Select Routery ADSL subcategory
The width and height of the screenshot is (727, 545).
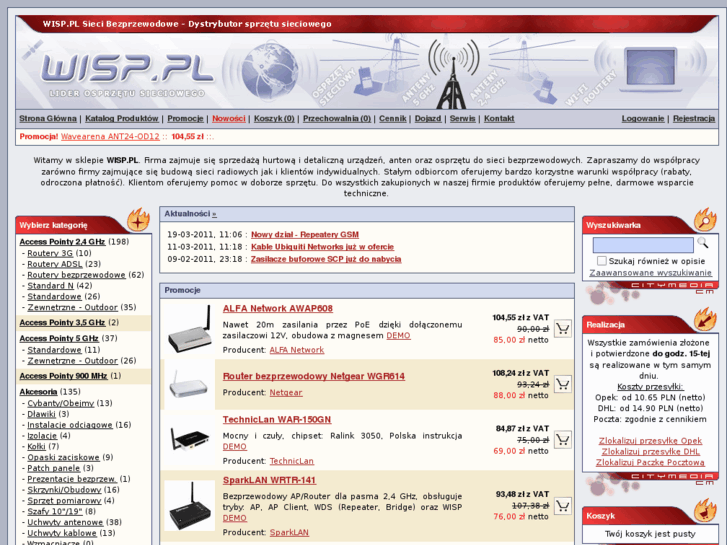[x=55, y=264]
